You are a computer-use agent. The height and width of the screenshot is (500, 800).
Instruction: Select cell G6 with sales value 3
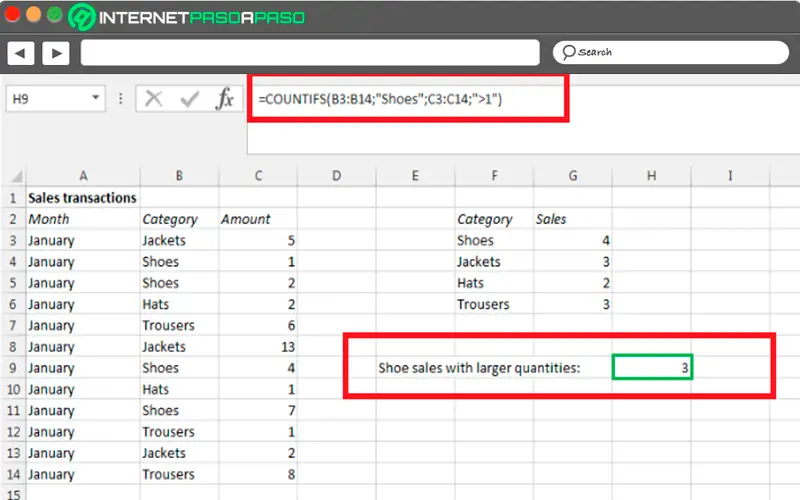(x=572, y=304)
